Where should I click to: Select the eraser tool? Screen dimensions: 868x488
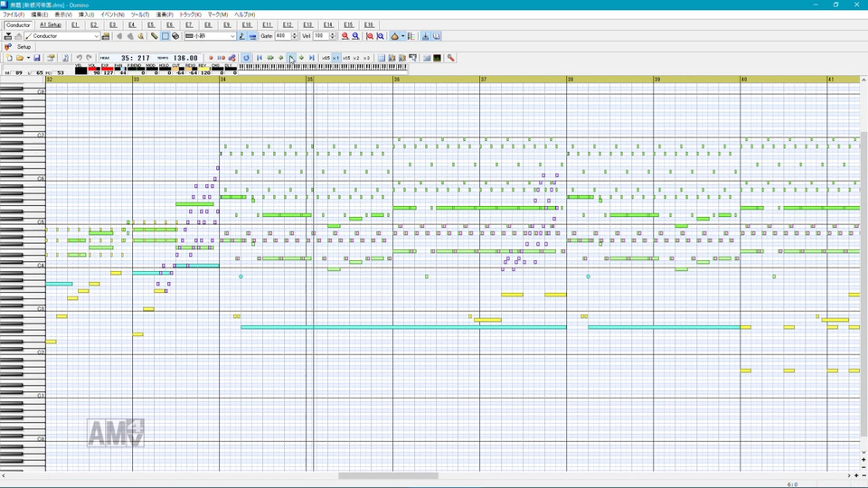[175, 36]
